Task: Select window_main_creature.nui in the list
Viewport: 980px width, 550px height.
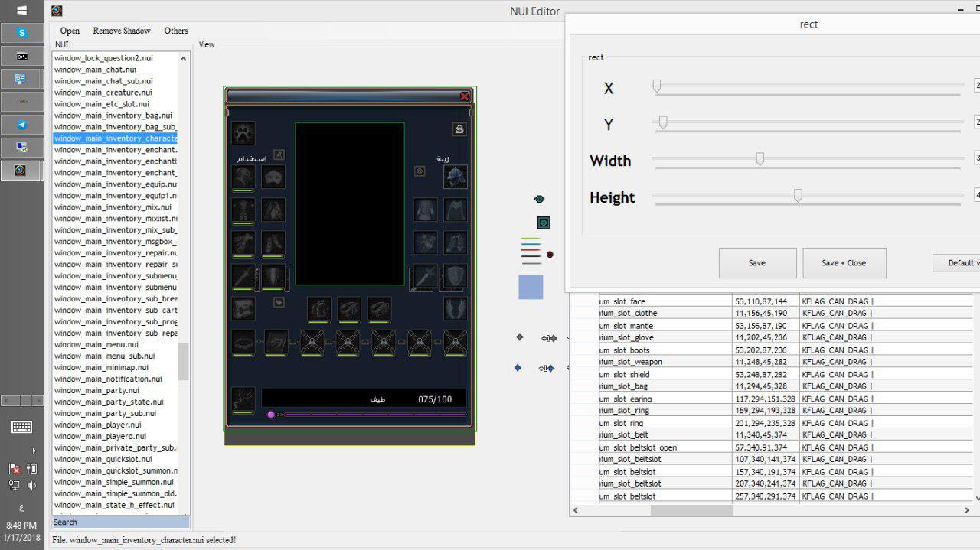Action: tap(103, 93)
